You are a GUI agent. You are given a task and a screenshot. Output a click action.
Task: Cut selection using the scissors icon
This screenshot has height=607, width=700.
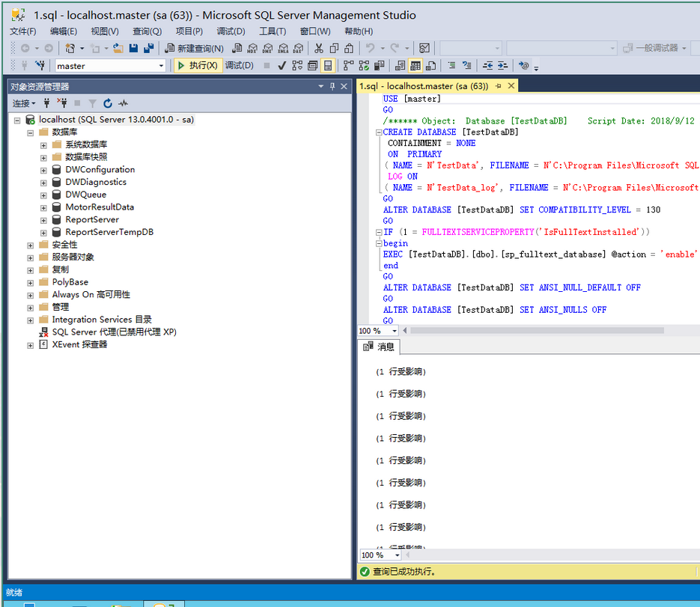click(320, 47)
